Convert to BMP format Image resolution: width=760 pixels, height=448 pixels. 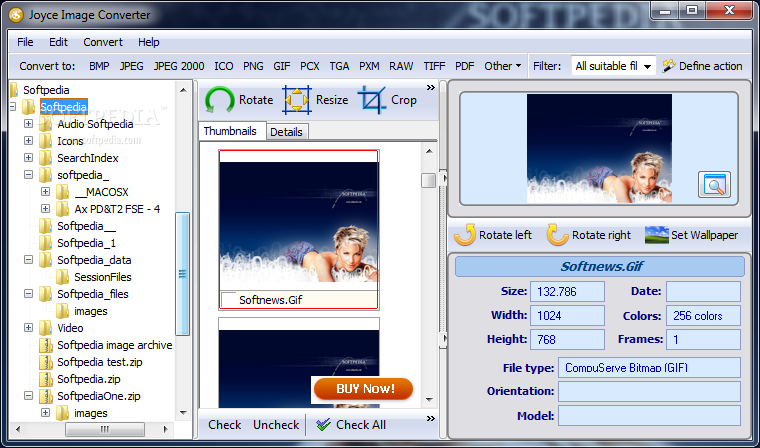point(99,66)
